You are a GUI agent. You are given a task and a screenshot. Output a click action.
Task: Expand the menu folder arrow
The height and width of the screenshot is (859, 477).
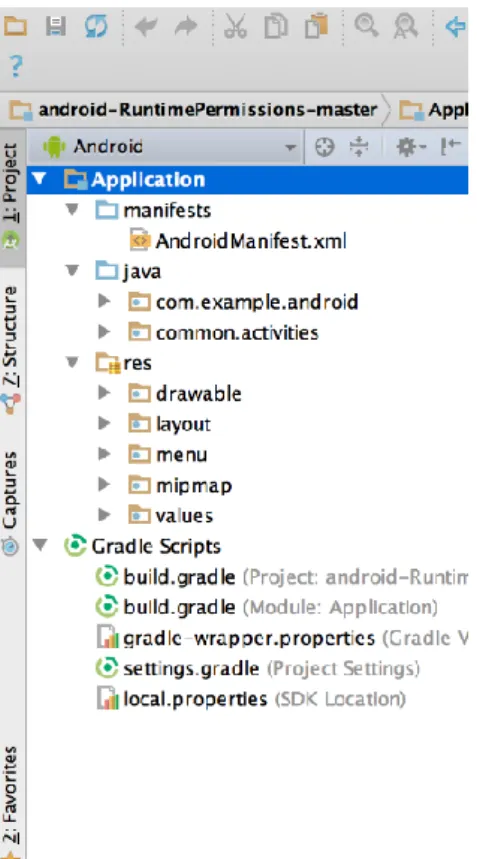[104, 454]
